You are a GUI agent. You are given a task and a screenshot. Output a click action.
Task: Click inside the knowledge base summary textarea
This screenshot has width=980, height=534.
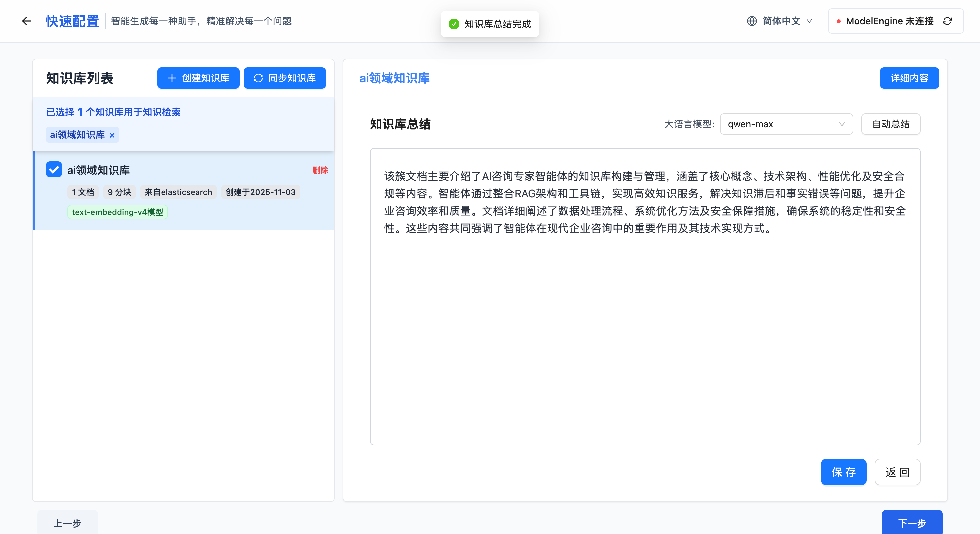click(645, 323)
